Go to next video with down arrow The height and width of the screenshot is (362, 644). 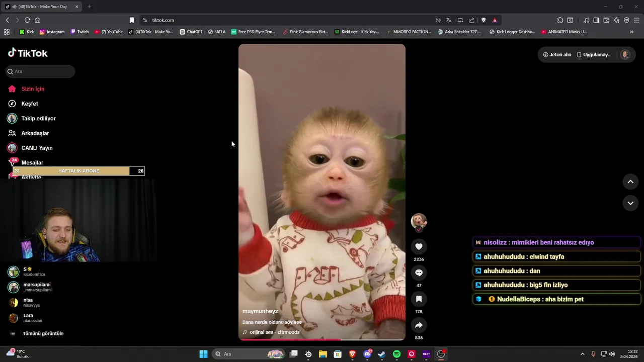630,203
